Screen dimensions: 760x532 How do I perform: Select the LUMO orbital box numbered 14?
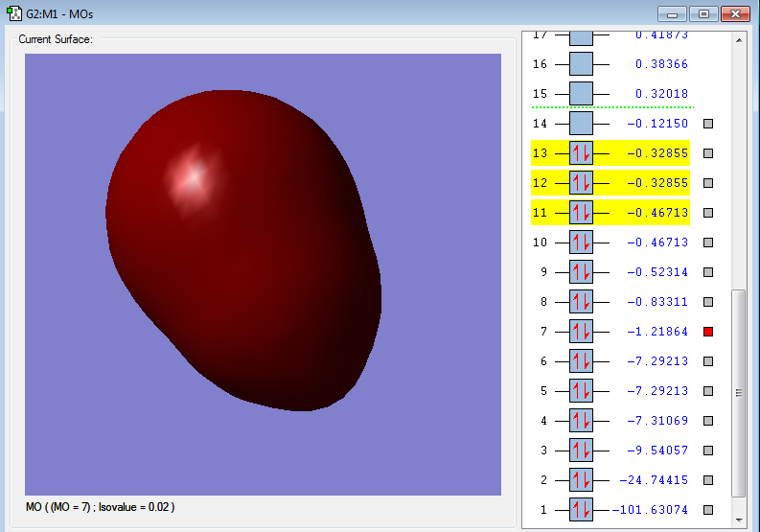(x=581, y=124)
